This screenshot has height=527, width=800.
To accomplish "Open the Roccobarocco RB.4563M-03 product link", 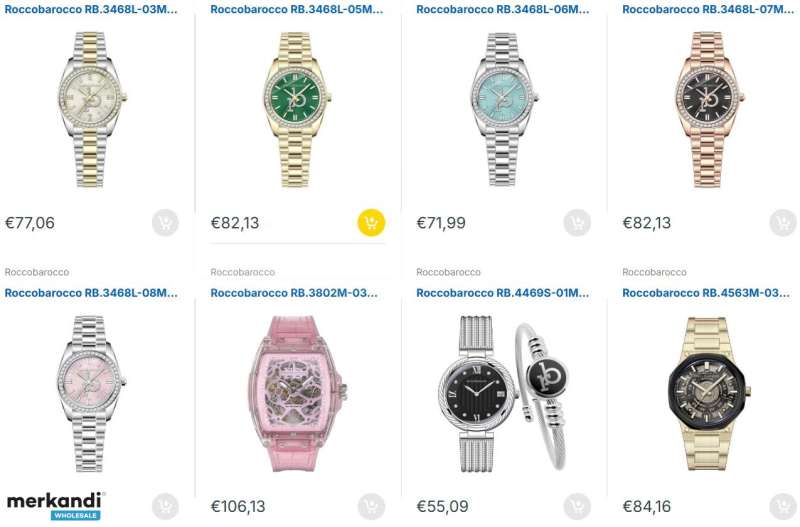I will (x=706, y=293).
